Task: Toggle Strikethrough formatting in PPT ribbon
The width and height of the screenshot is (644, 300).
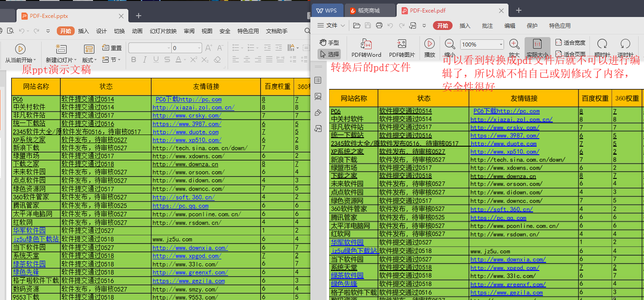Action: pyautogui.click(x=167, y=59)
